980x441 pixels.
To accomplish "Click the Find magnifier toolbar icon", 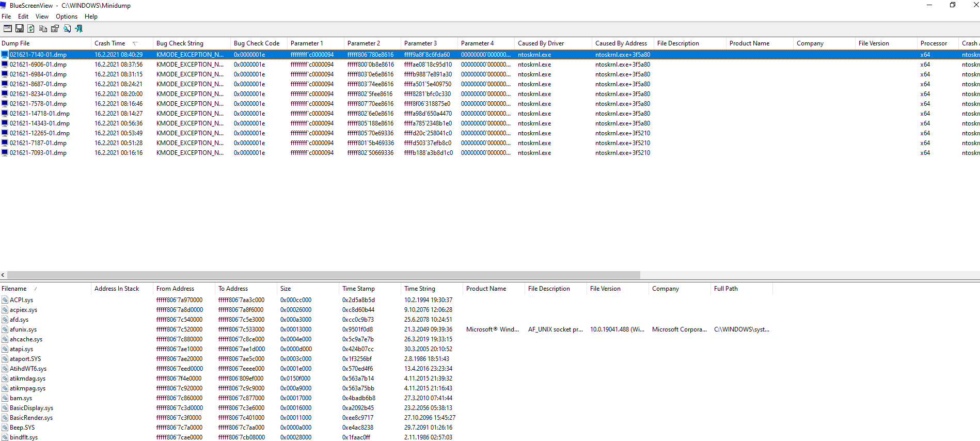I will click(x=67, y=28).
